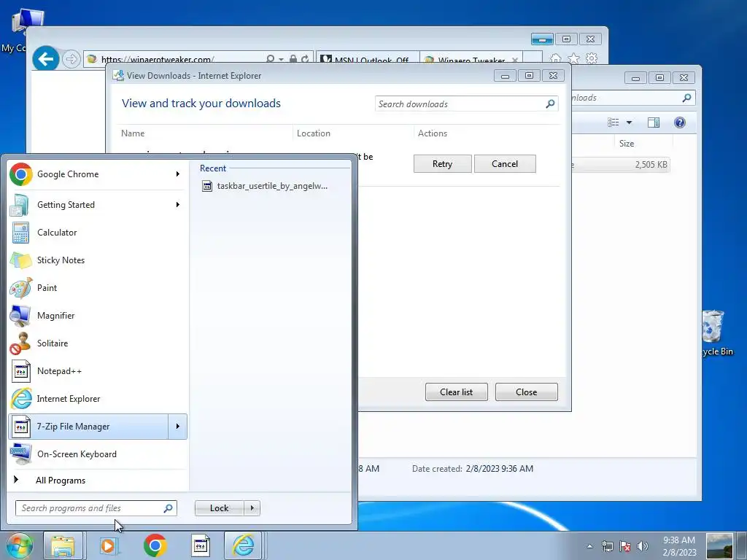
Task: Toggle preview pane in Explorer window
Action: 654,122
